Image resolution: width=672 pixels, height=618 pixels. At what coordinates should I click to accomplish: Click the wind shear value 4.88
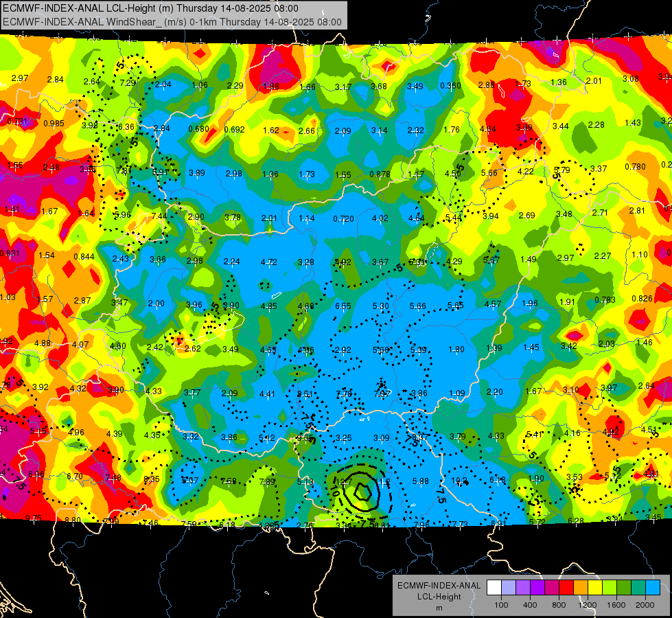(43, 343)
